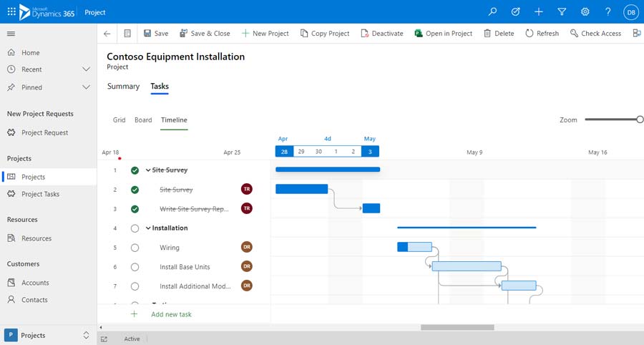Switch to the Summary tab
This screenshot has width=644, height=345.
123,87
